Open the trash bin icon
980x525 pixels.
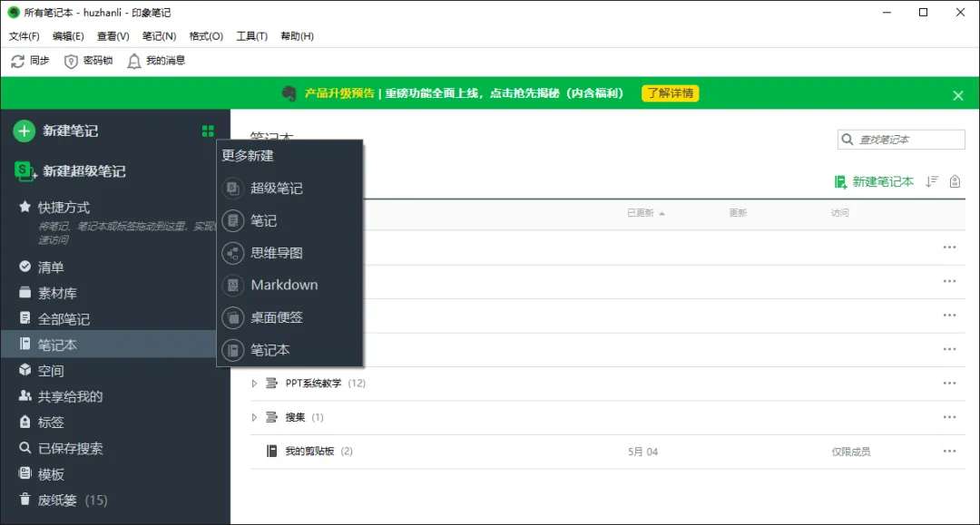pyautogui.click(x=25, y=500)
